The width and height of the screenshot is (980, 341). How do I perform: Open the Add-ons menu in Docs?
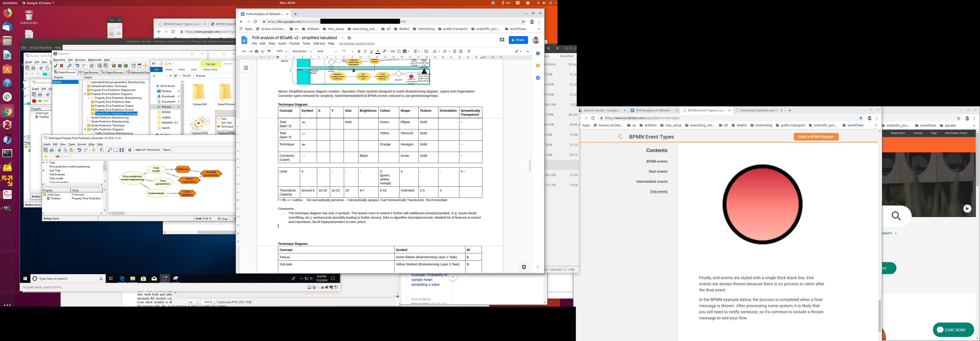[319, 44]
